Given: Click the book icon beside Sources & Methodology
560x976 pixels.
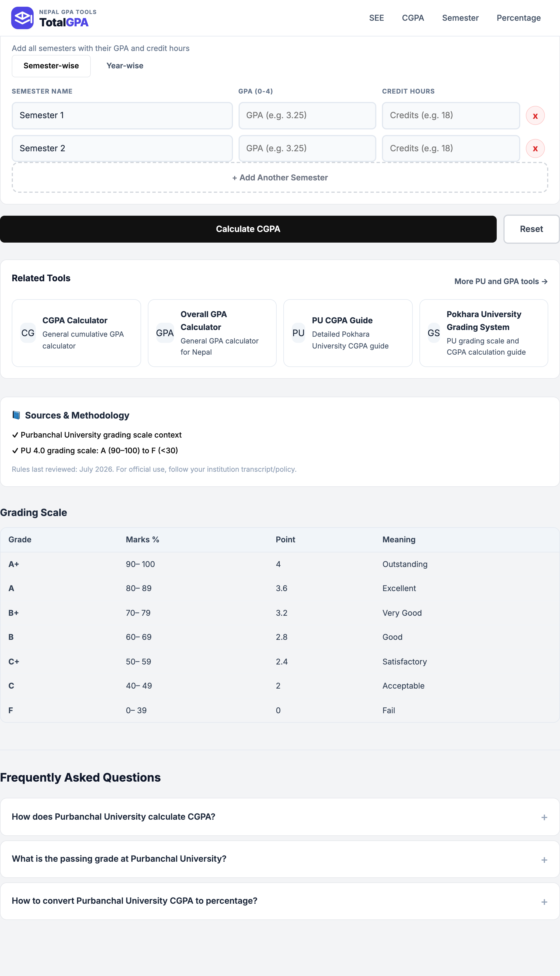Looking at the screenshot, I should [x=16, y=415].
